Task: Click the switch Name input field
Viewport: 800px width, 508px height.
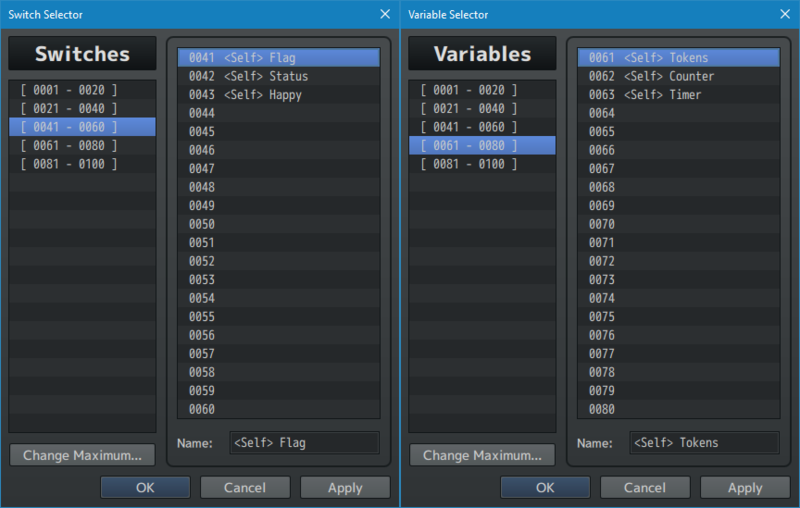Action: click(x=304, y=443)
